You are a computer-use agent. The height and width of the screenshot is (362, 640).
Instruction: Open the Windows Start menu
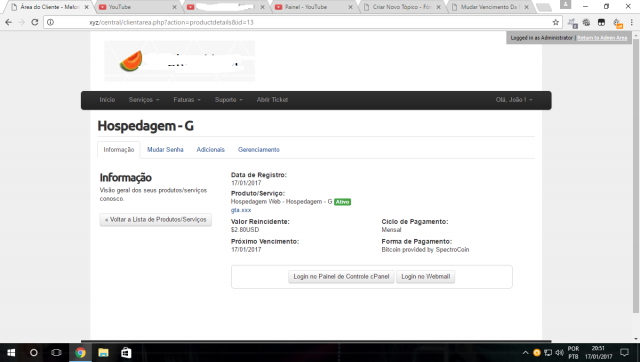[x=11, y=353]
